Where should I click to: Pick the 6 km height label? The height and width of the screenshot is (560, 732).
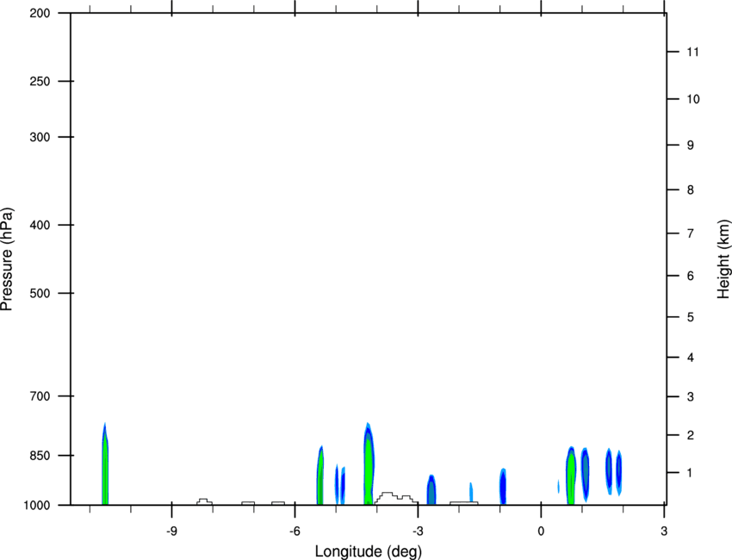(691, 276)
